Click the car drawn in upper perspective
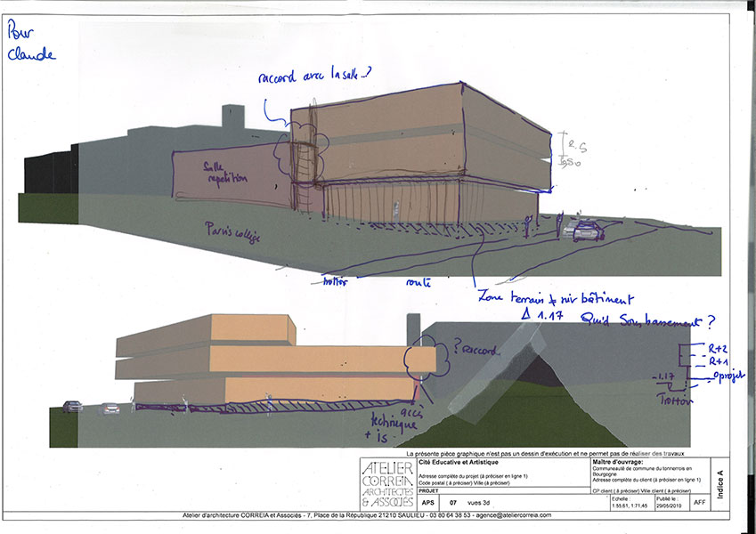This screenshot has width=756, height=534. [x=588, y=231]
